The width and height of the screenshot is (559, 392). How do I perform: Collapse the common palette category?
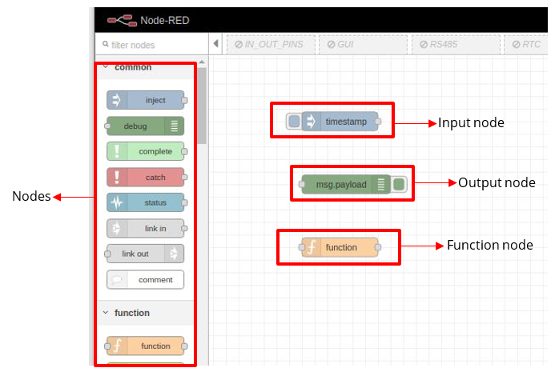[x=104, y=68]
